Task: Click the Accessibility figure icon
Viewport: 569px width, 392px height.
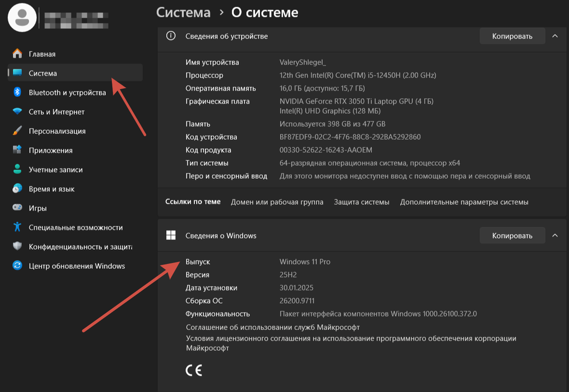Action: [17, 227]
